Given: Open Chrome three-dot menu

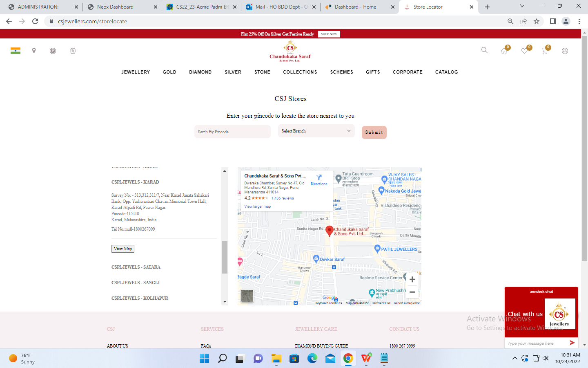Looking at the screenshot, I should (579, 21).
